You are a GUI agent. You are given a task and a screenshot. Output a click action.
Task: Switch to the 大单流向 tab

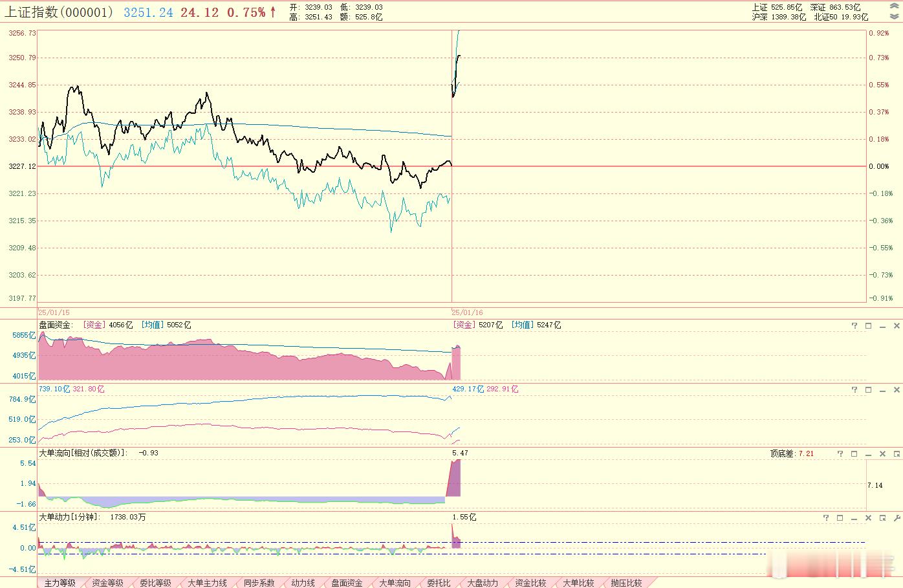[x=395, y=583]
